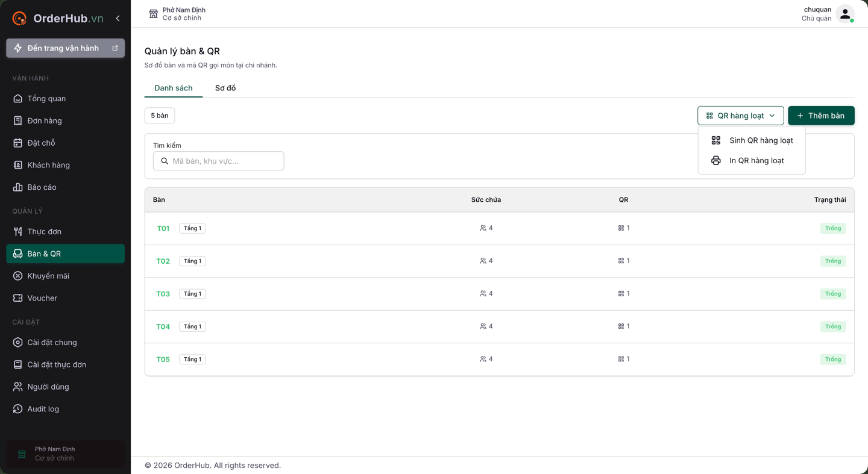Click the Bàn column header
Screen dimensions: 868x474
pos(159,200)
